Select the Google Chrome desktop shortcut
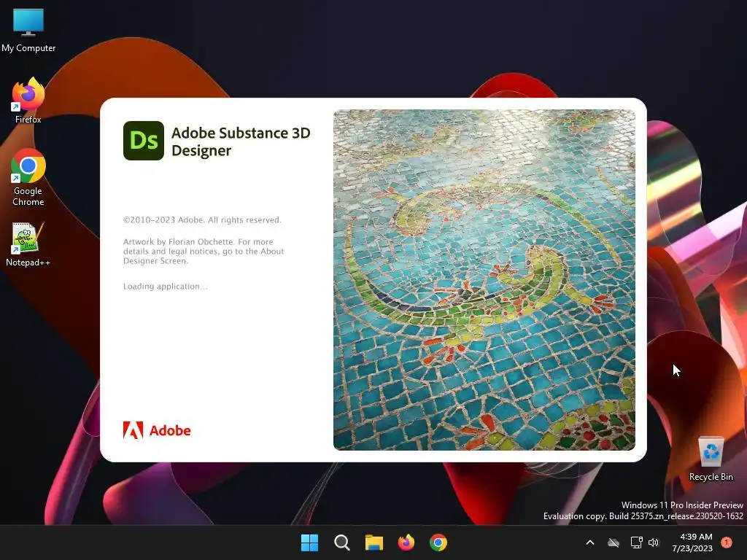Viewport: 747px width, 560px height. click(x=28, y=177)
